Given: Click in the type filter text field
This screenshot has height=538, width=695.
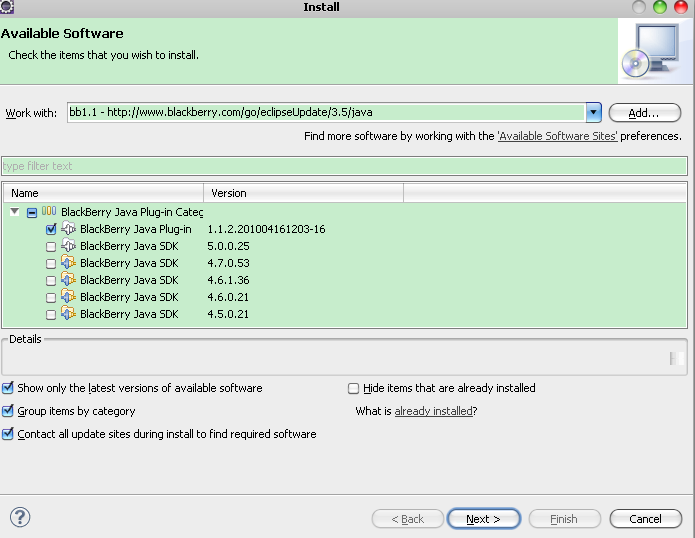Looking at the screenshot, I should [344, 166].
